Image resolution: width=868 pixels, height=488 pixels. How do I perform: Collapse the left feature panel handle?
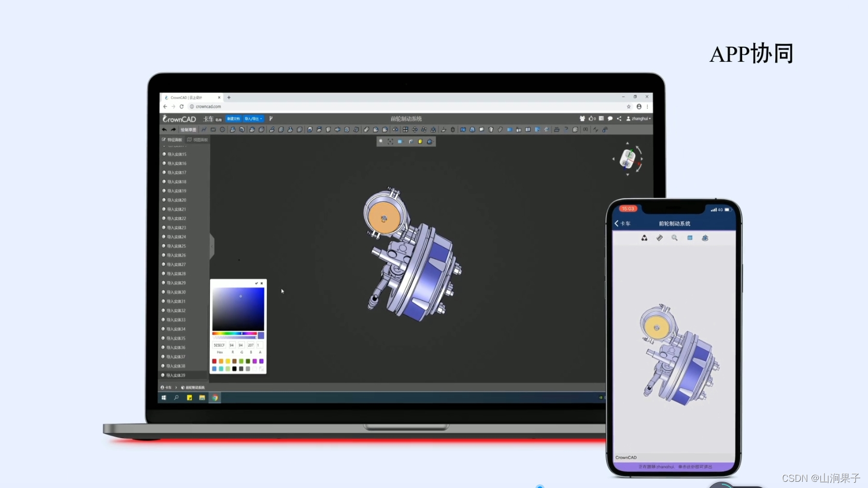[212, 246]
